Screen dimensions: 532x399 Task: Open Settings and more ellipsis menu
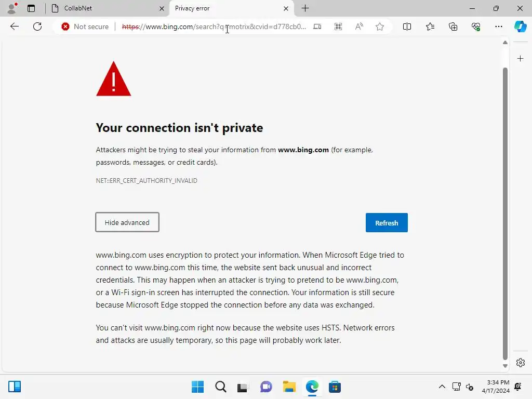point(499,26)
